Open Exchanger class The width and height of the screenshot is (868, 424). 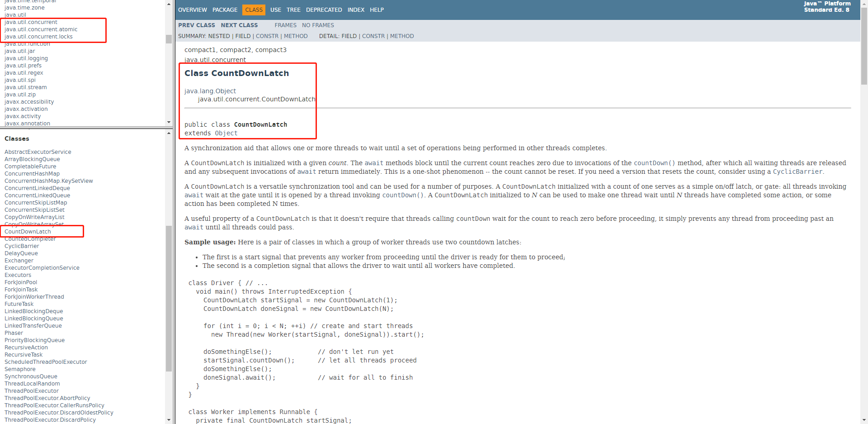click(19, 261)
